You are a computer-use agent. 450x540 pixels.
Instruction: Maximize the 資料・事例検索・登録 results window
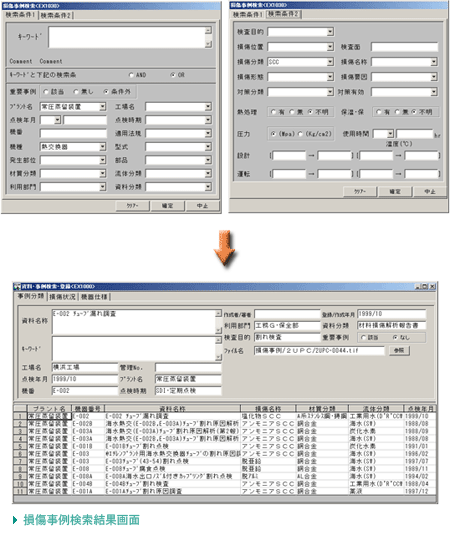point(425,286)
